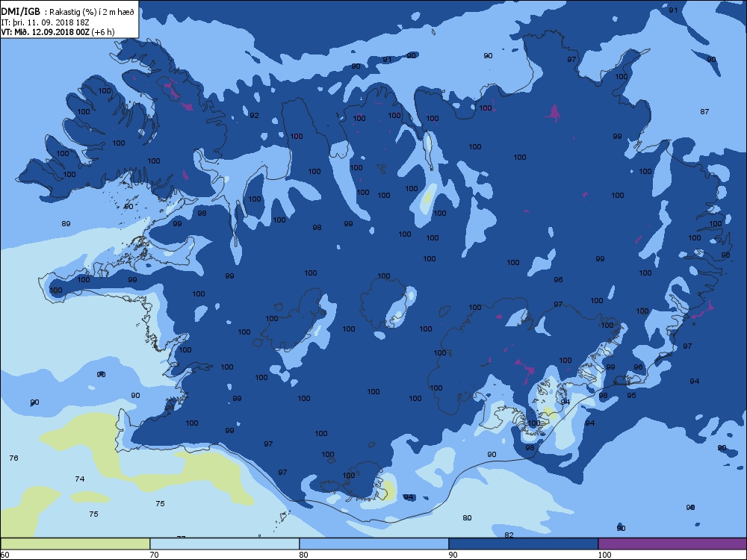Click the legend label "60"
Image resolution: width=747 pixels, height=560 pixels.
pos(4,554)
